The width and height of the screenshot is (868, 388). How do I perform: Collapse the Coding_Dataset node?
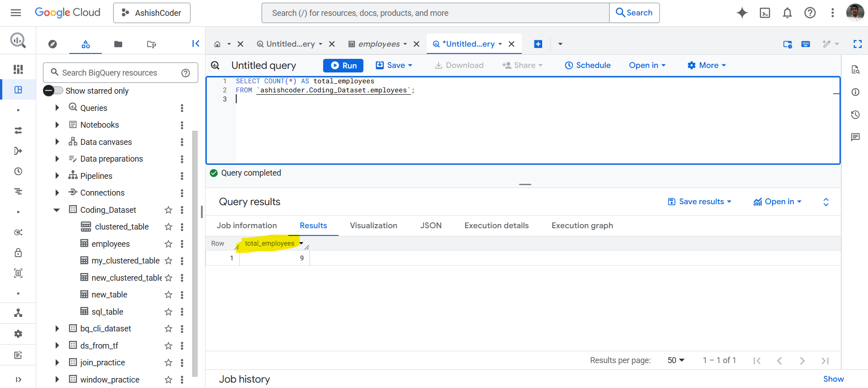(57, 210)
